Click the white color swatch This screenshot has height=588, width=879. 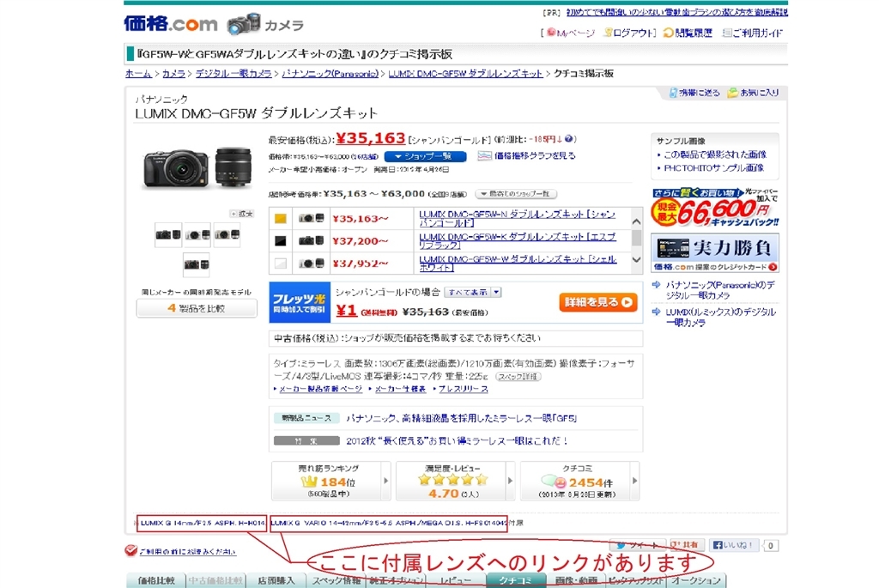click(x=281, y=263)
